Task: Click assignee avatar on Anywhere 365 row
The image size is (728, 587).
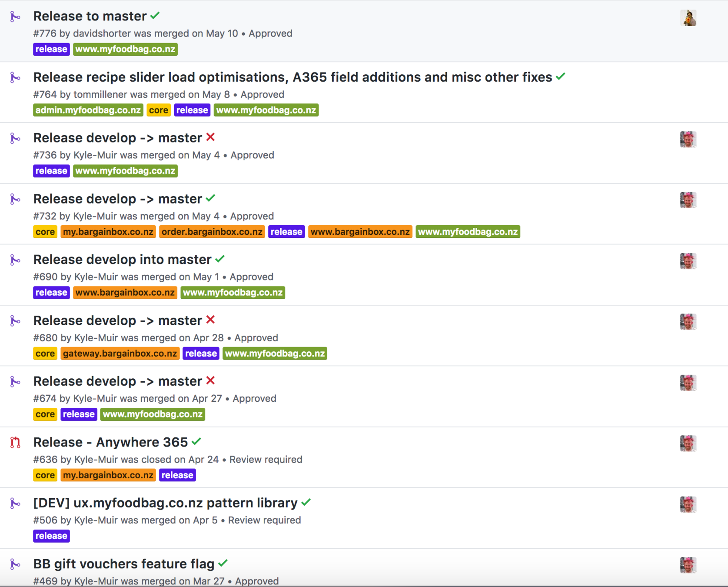Action: [688, 444]
